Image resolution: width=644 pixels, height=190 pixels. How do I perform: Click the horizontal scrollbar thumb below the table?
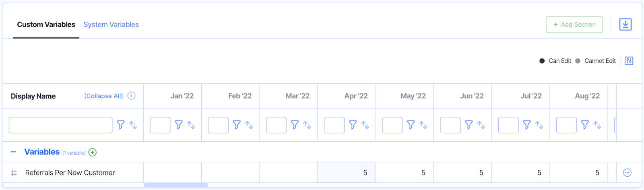pyautogui.click(x=176, y=185)
